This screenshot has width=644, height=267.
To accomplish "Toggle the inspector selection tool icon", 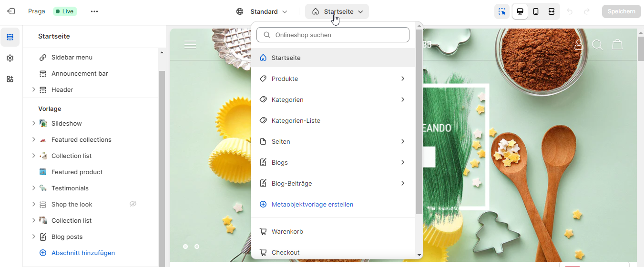I will (502, 11).
